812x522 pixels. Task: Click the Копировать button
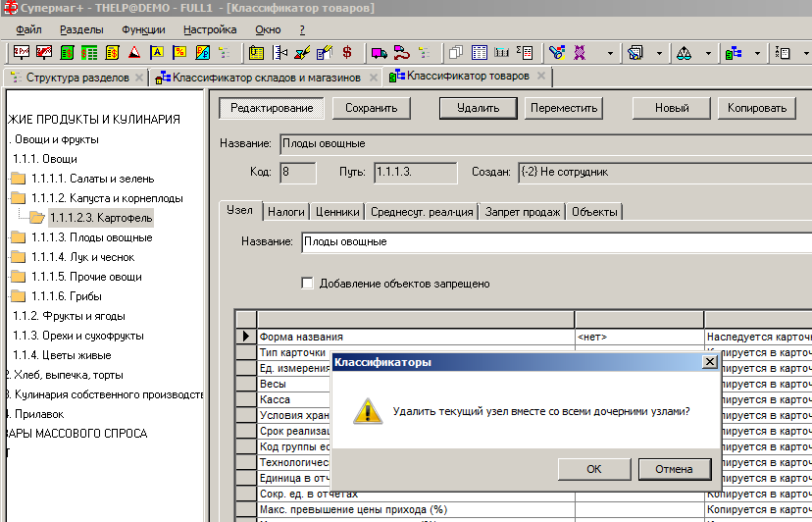point(756,108)
